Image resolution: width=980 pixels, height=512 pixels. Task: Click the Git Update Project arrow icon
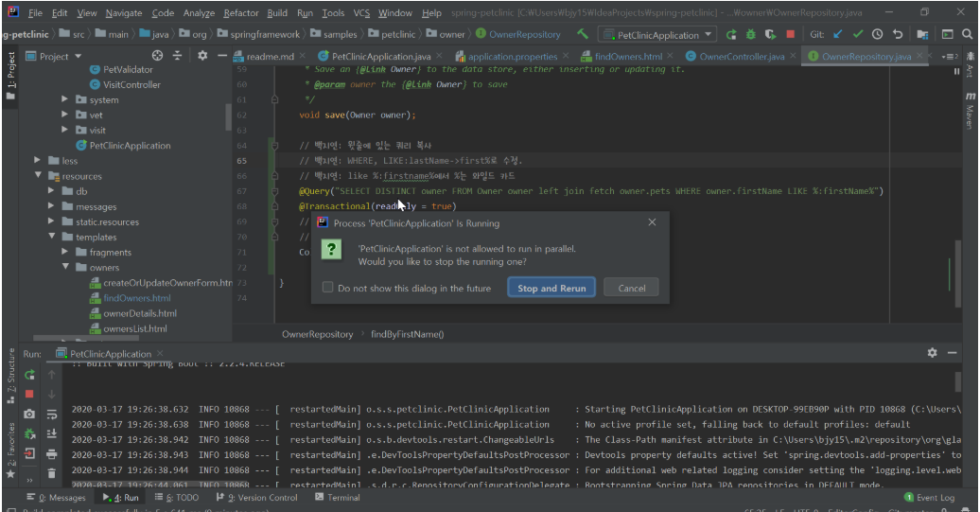point(838,34)
